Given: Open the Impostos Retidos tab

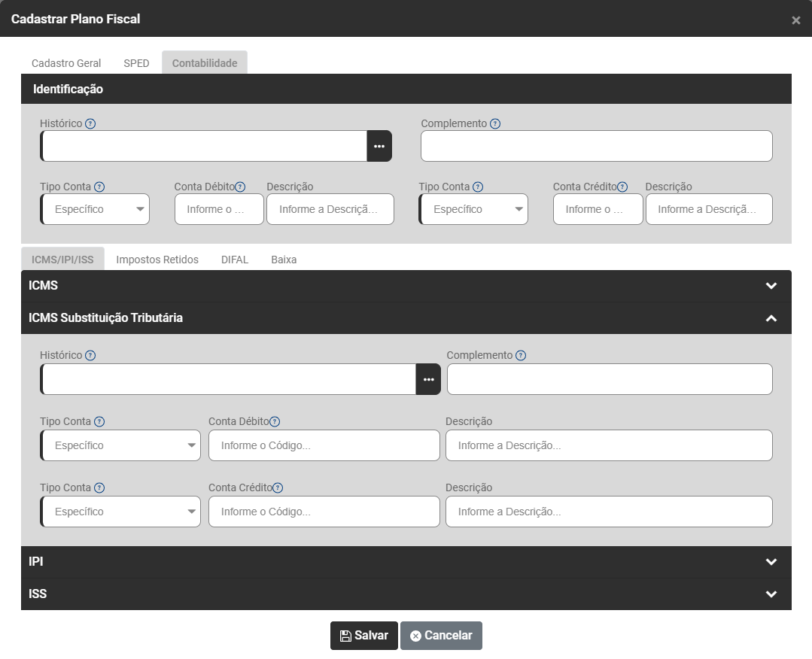Looking at the screenshot, I should pos(157,260).
